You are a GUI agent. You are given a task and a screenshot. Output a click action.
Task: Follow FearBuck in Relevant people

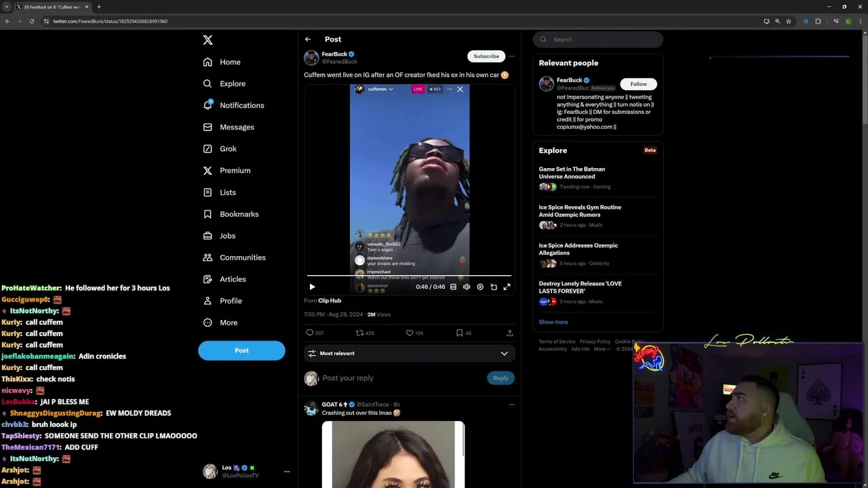(x=638, y=84)
